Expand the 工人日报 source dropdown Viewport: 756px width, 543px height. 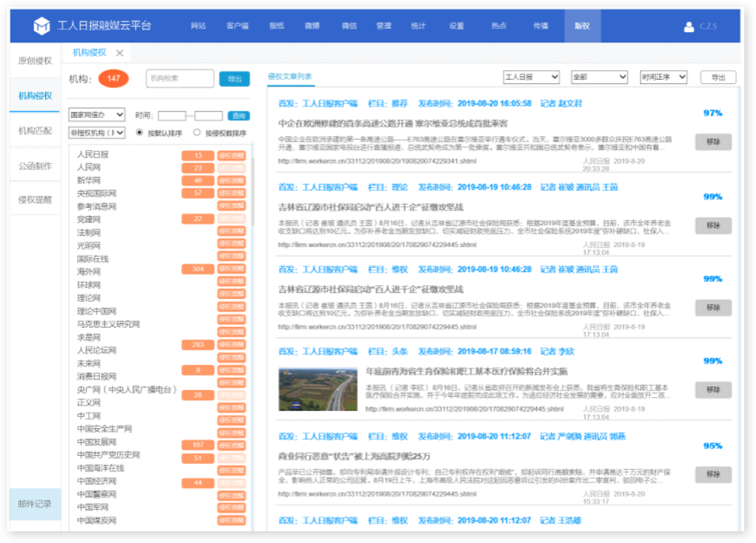531,77
